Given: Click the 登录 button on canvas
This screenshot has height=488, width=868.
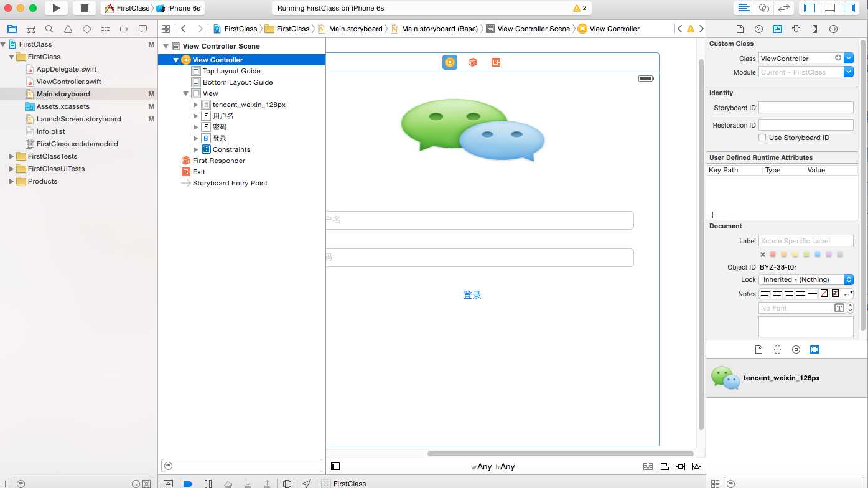Looking at the screenshot, I should pos(472,295).
